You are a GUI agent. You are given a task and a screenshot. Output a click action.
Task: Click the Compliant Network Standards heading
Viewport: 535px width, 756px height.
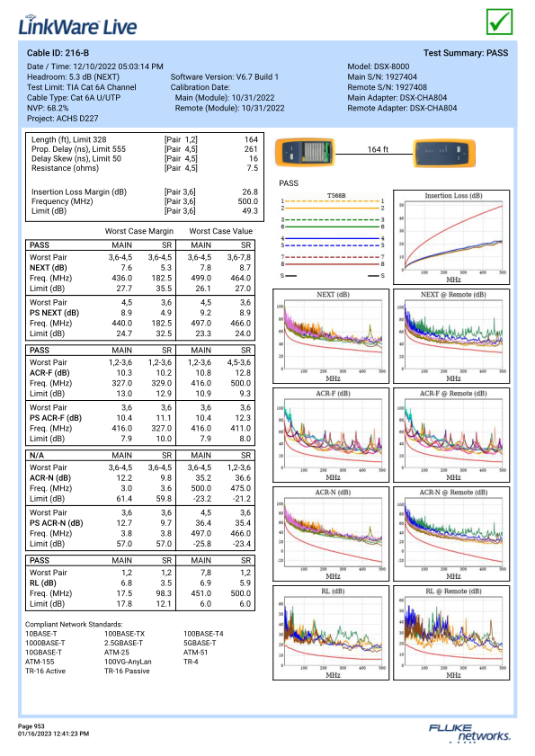[x=74, y=624]
